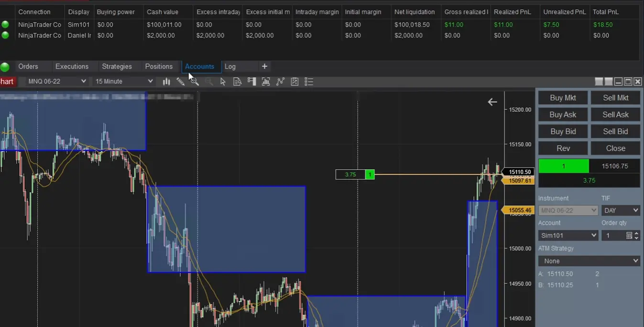Click the 15055.46 orange price marker
644x327 pixels.
(x=518, y=210)
